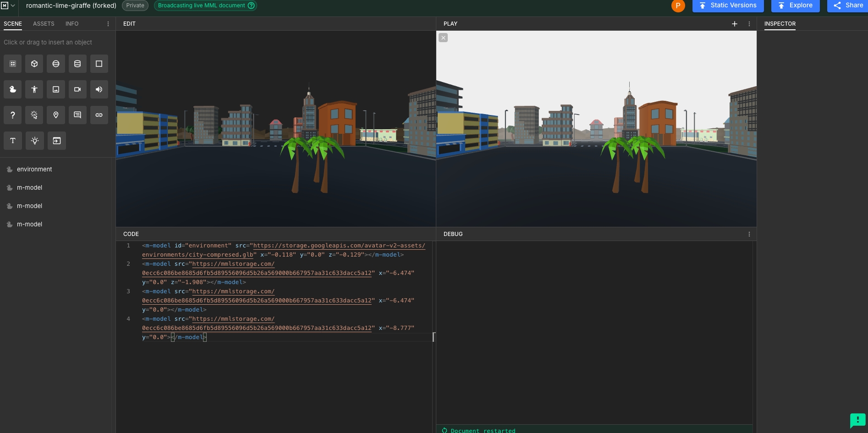Switch to the ASSETS tab
The height and width of the screenshot is (433, 868).
pyautogui.click(x=44, y=24)
